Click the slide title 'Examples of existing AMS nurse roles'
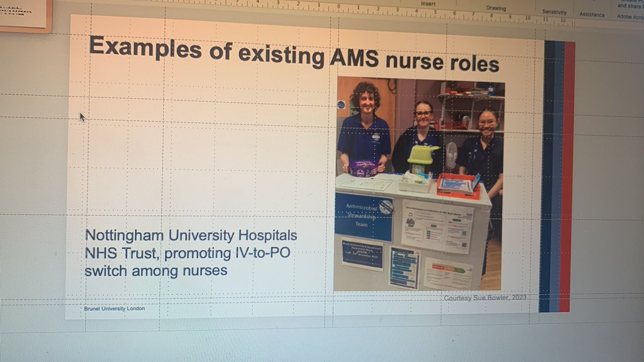The image size is (644, 362). point(294,54)
